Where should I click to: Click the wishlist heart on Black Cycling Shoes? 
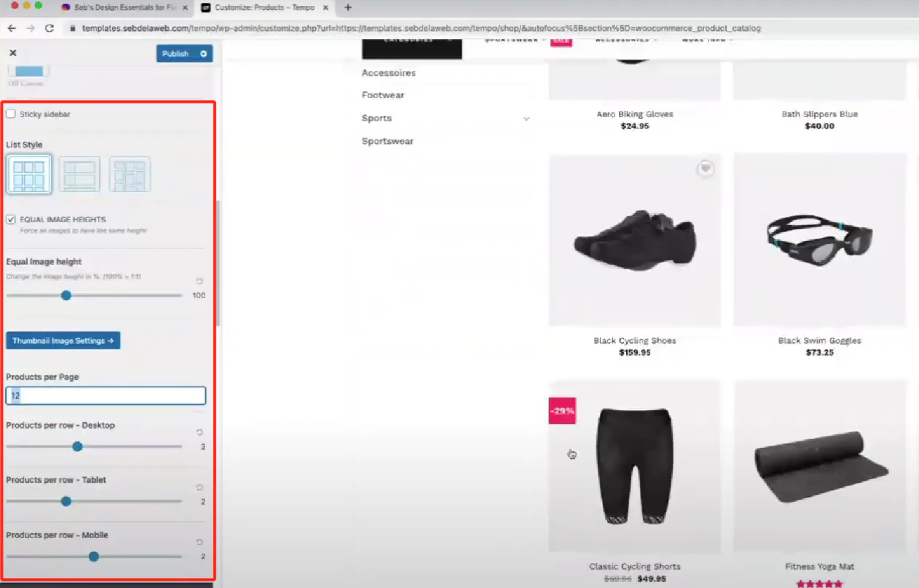pos(706,169)
